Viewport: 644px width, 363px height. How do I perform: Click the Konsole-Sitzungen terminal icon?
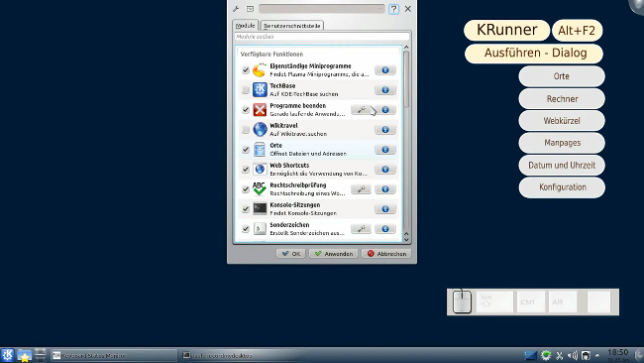(260, 209)
